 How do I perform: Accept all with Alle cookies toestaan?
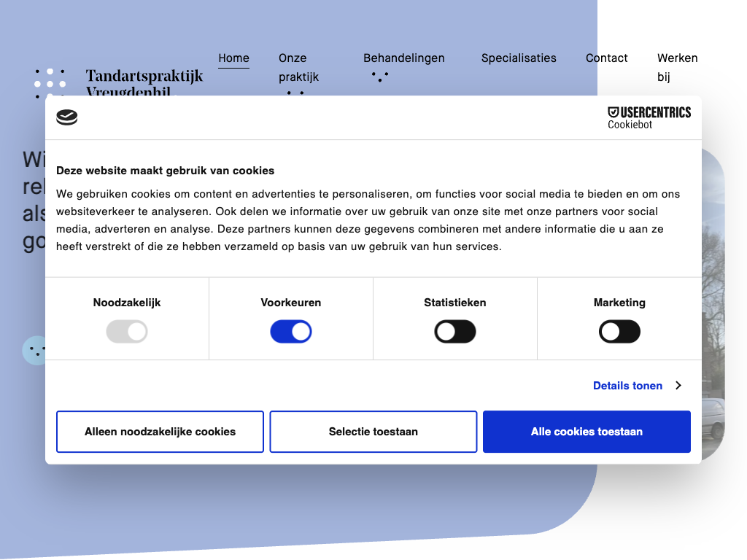(x=587, y=432)
